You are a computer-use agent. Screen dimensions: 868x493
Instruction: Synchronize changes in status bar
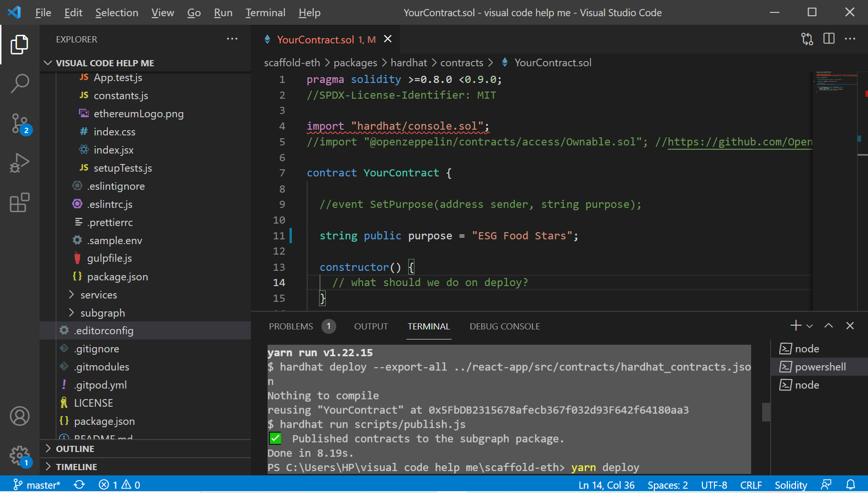tap(79, 485)
